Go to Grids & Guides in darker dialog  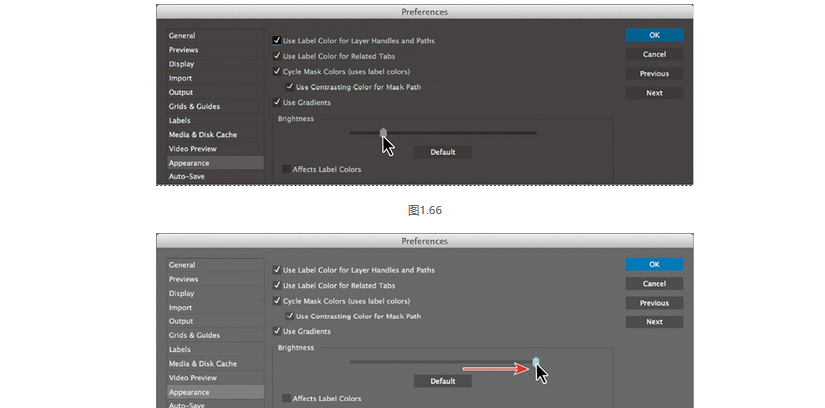[x=215, y=106]
